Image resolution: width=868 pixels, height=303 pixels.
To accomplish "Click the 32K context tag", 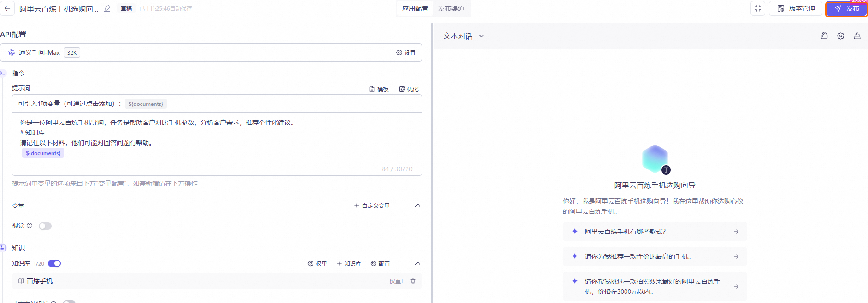I will (x=72, y=52).
